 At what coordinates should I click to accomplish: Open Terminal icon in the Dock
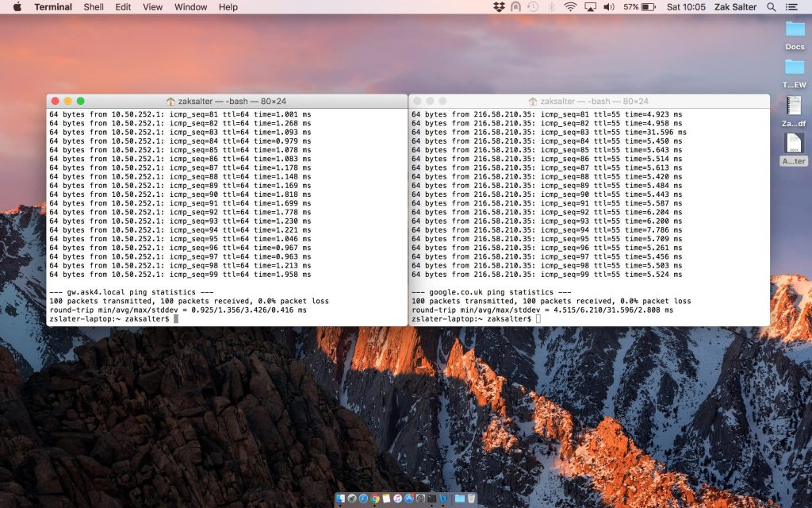coord(432,498)
